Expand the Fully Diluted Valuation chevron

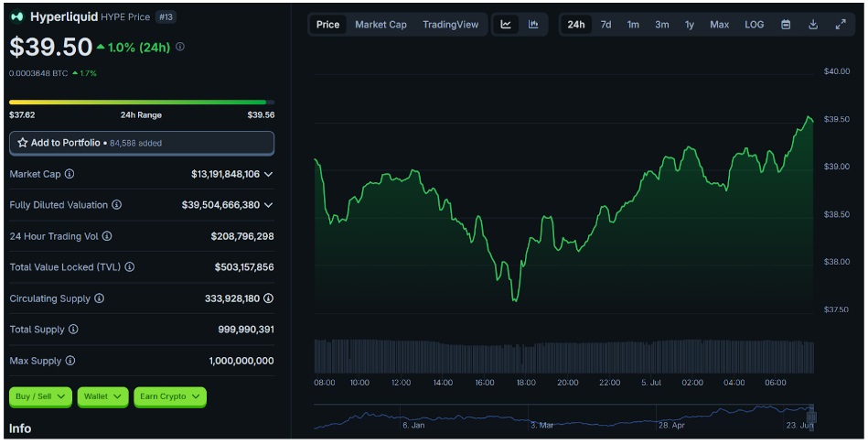point(269,205)
